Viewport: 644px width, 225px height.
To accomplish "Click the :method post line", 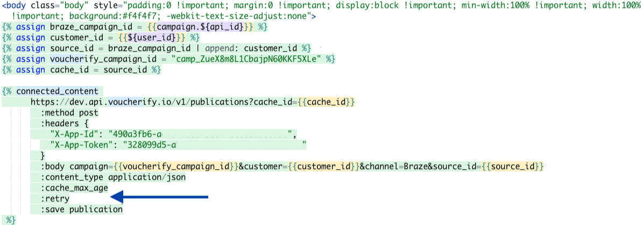I will click(69, 113).
